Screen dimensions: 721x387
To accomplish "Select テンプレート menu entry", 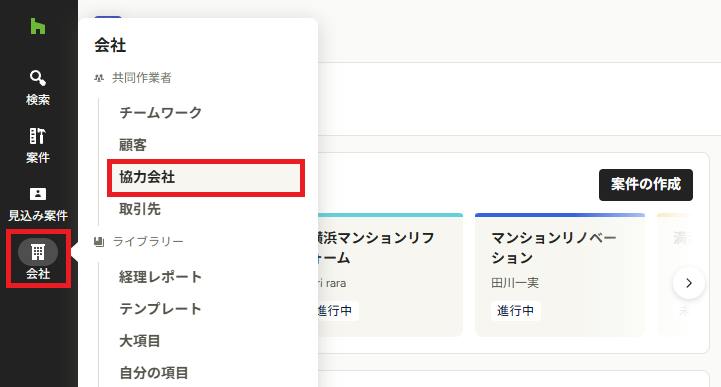I will [160, 309].
